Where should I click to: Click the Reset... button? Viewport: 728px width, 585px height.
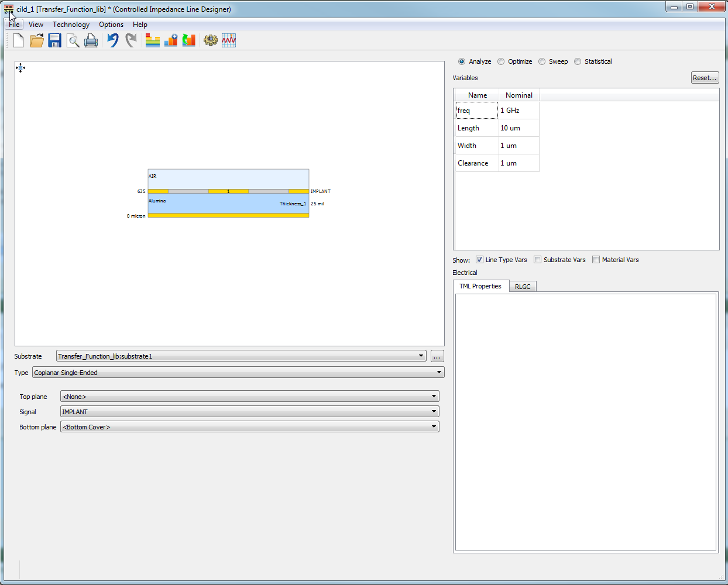click(705, 78)
